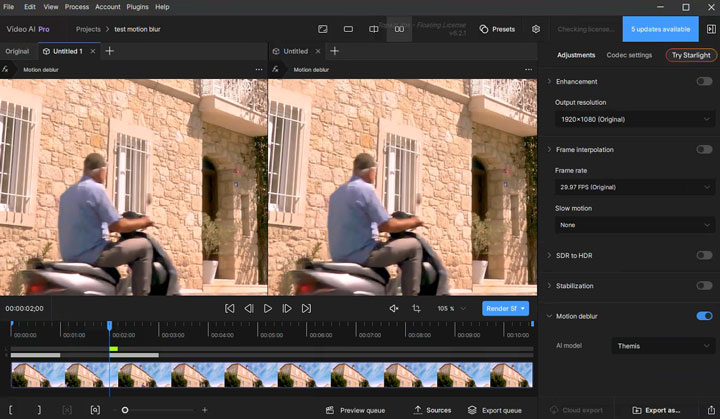The image size is (720, 419).
Task: Jump to end of clip
Action: pos(306,309)
